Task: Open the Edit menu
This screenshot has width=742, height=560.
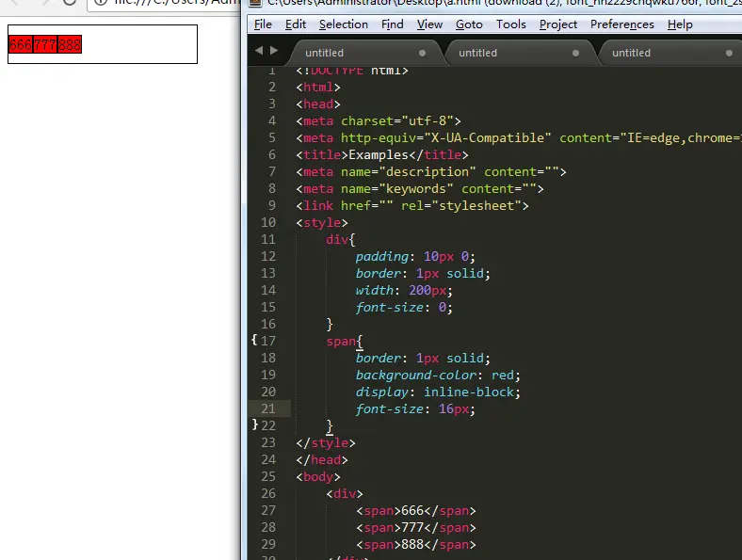Action: [296, 24]
